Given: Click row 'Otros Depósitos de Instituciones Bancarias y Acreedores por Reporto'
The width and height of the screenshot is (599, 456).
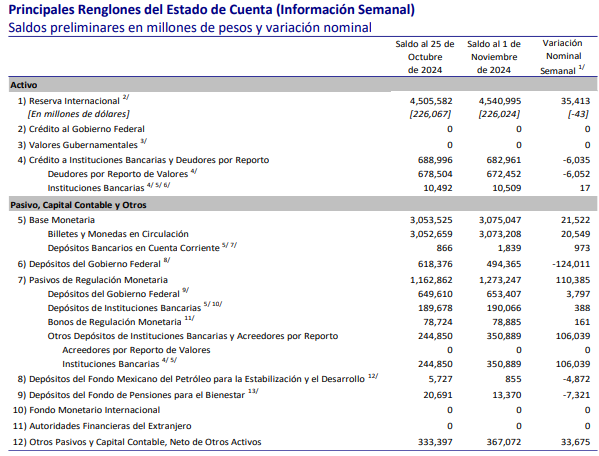Looking at the screenshot, I should coord(193,336).
